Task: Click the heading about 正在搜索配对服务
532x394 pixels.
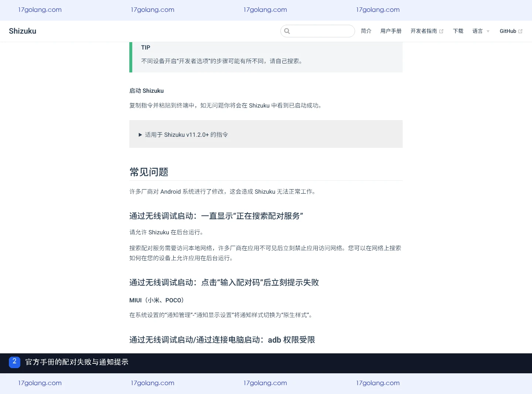Action: 216,216
